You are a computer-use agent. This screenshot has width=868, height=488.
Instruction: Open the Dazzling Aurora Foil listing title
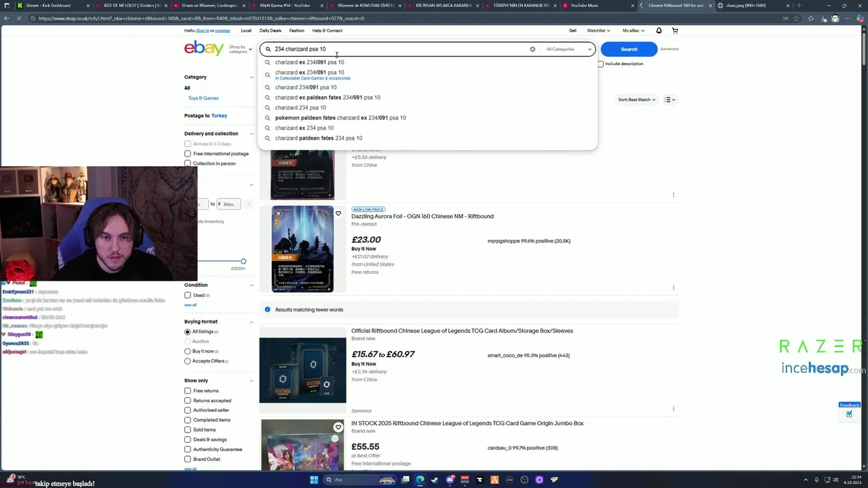(x=422, y=216)
